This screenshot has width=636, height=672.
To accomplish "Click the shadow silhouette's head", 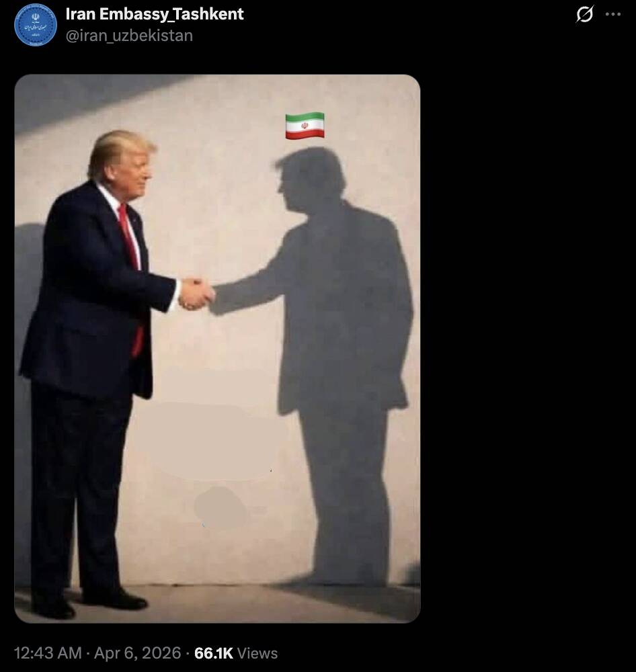I will point(310,179).
